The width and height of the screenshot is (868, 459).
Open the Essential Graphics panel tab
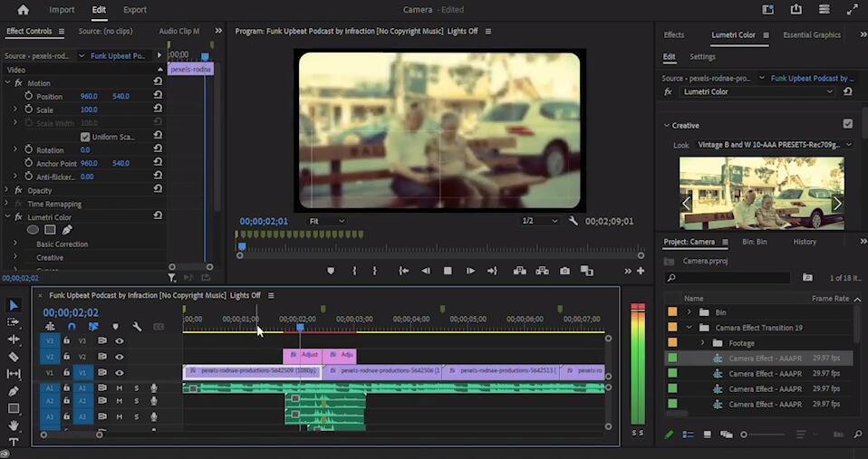[x=811, y=35]
